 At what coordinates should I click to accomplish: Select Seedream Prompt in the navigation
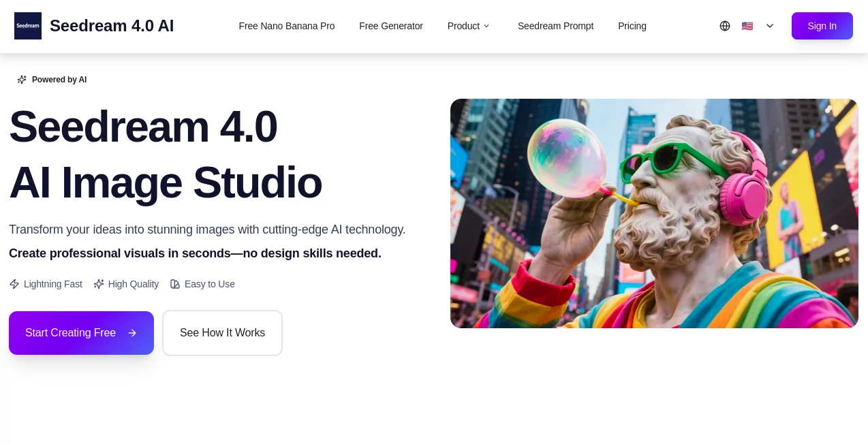point(555,26)
